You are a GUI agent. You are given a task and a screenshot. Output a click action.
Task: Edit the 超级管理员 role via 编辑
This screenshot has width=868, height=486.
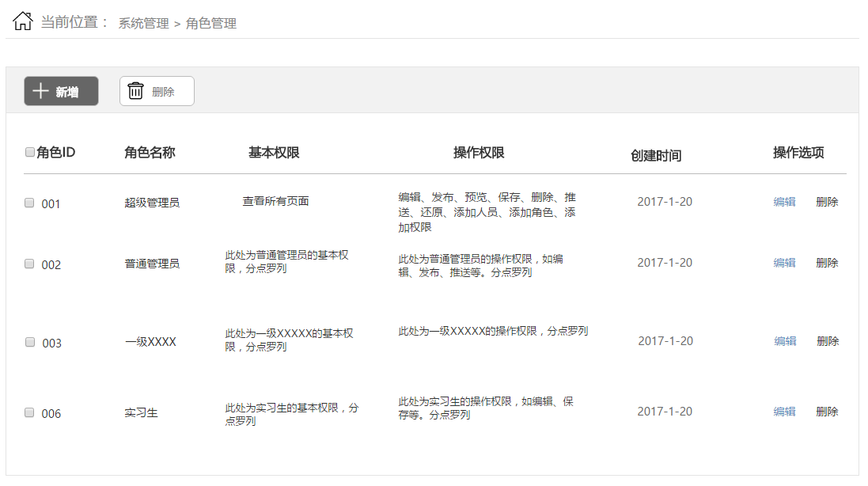click(x=784, y=202)
